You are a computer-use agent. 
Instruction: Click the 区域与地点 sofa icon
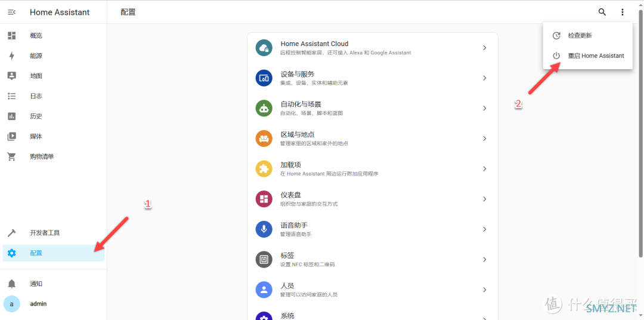[264, 138]
